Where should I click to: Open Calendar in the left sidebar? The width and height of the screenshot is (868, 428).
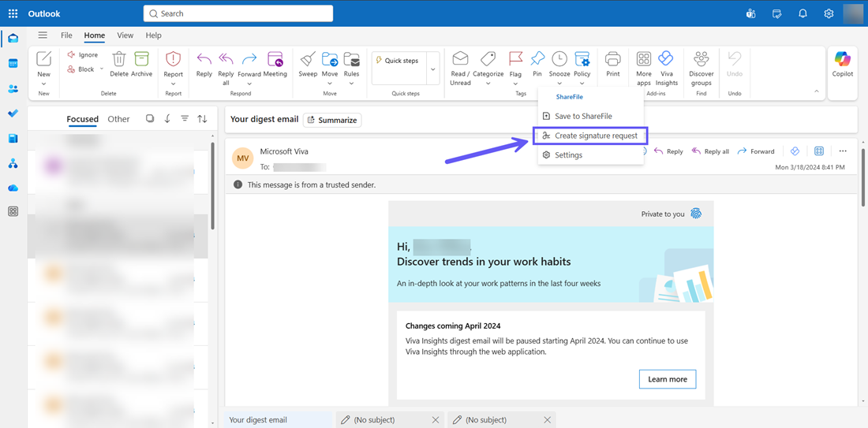13,63
